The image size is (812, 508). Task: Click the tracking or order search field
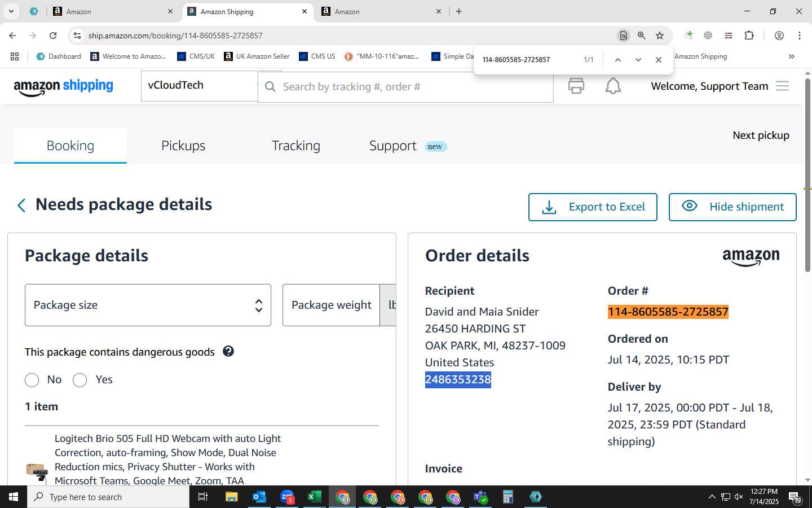tap(406, 86)
